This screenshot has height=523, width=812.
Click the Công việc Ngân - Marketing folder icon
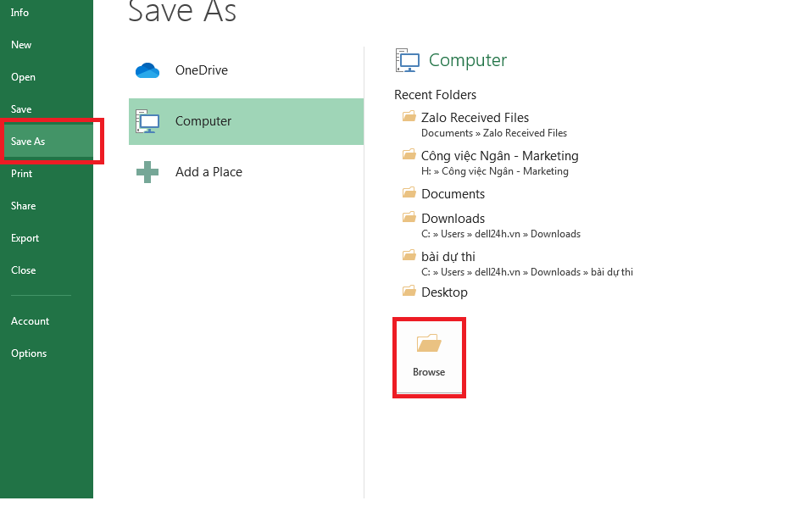click(409, 154)
